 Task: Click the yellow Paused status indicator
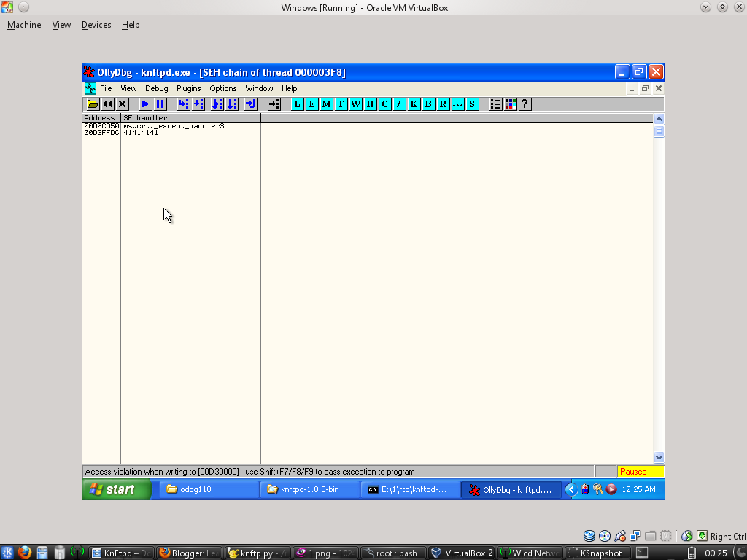tap(640, 472)
